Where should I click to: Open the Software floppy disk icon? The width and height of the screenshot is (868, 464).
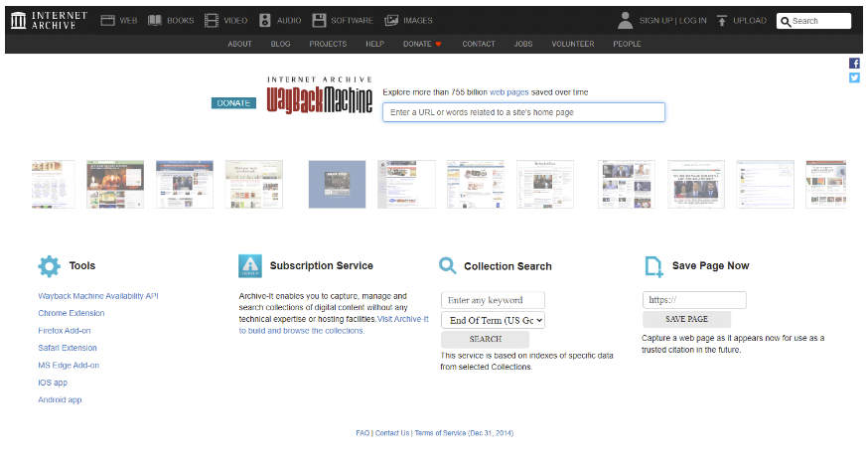point(319,20)
